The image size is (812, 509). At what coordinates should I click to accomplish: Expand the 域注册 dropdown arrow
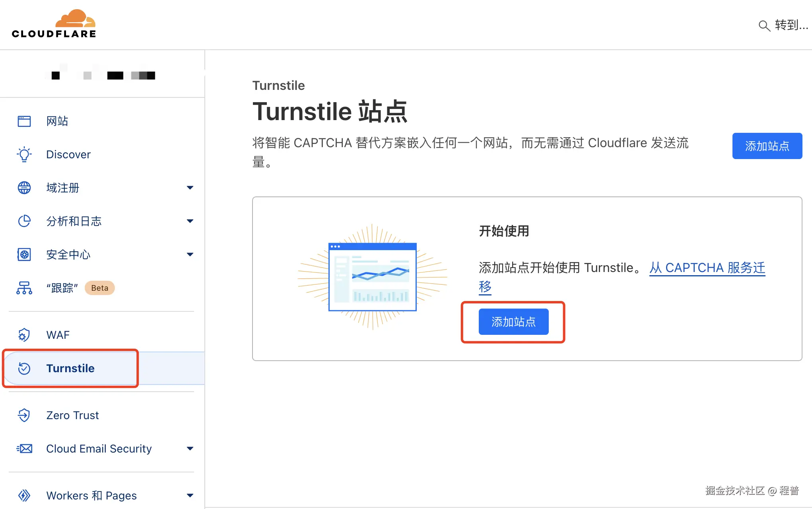[190, 188]
